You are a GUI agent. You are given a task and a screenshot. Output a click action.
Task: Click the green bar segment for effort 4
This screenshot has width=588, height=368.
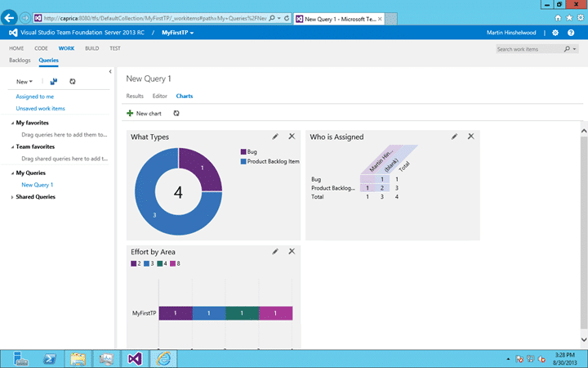coord(243,313)
